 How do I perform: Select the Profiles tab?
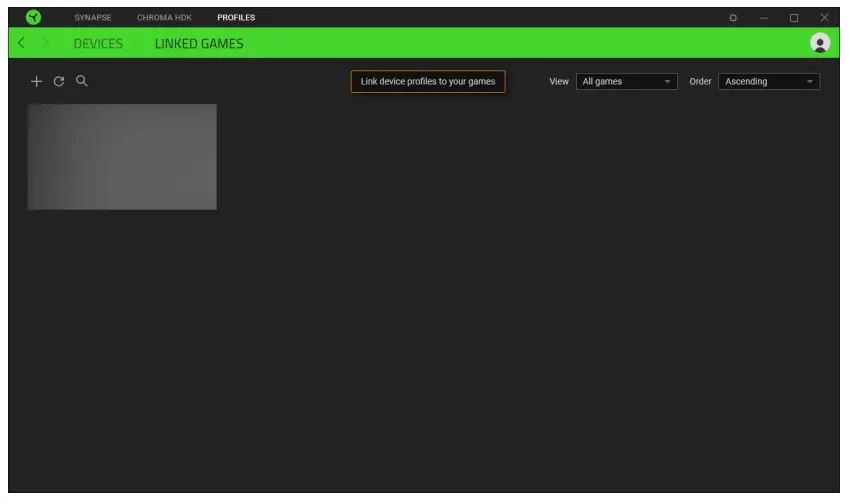(x=236, y=17)
